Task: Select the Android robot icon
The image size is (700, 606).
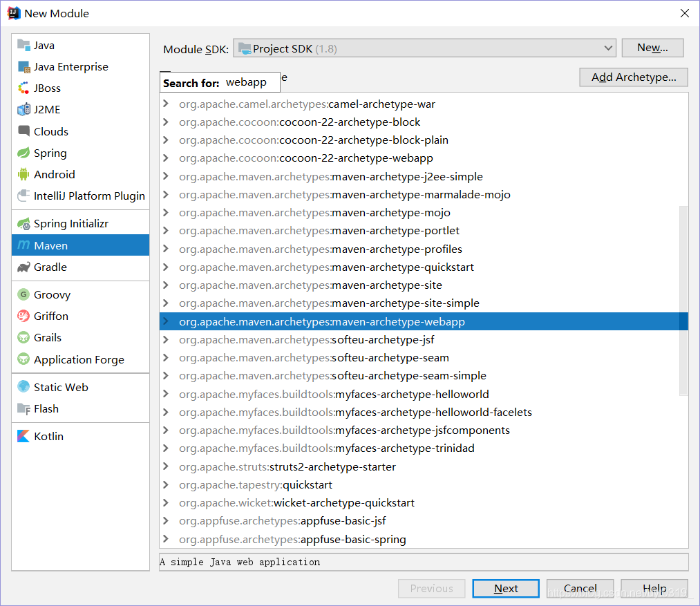Action: tap(23, 174)
